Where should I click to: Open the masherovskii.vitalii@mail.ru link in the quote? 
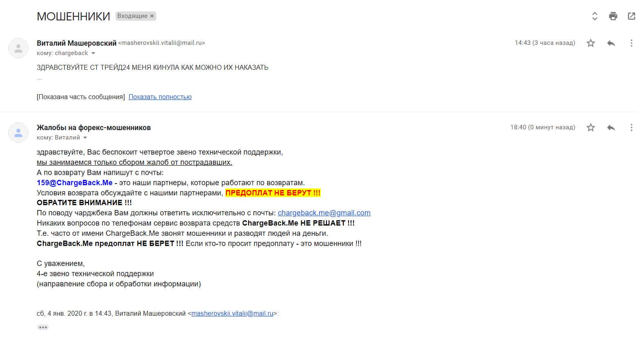tap(232, 314)
